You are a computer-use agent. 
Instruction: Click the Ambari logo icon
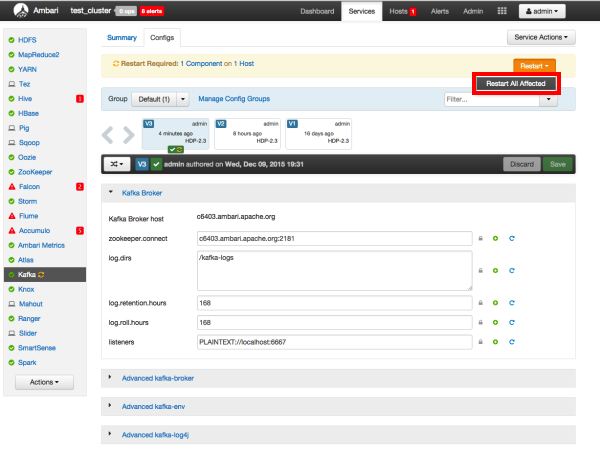[x=21, y=11]
